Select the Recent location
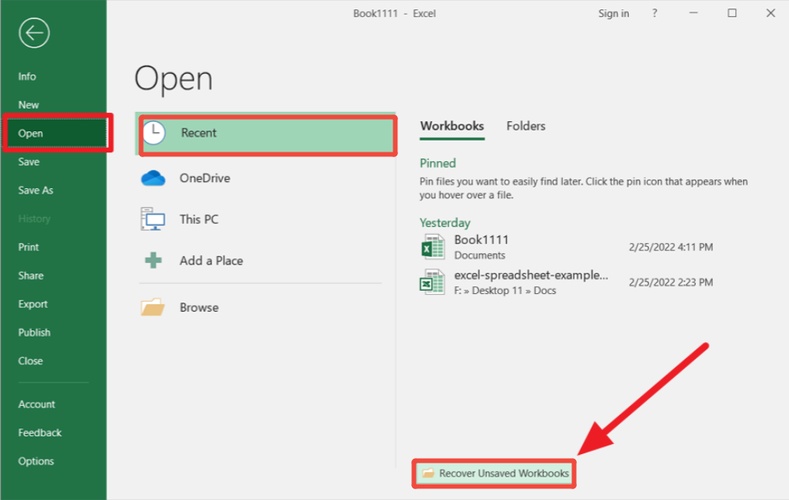Image resolution: width=789 pixels, height=500 pixels. point(268,133)
